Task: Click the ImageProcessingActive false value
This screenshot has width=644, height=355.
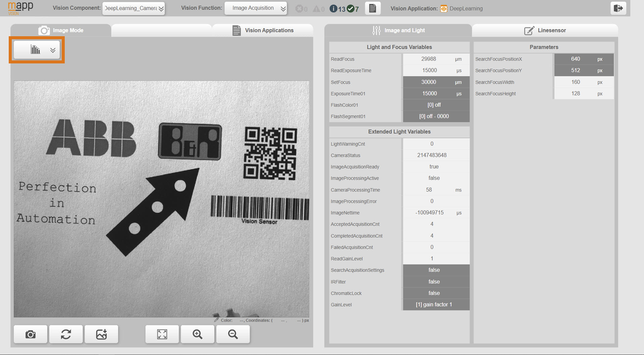Action: tap(436, 178)
